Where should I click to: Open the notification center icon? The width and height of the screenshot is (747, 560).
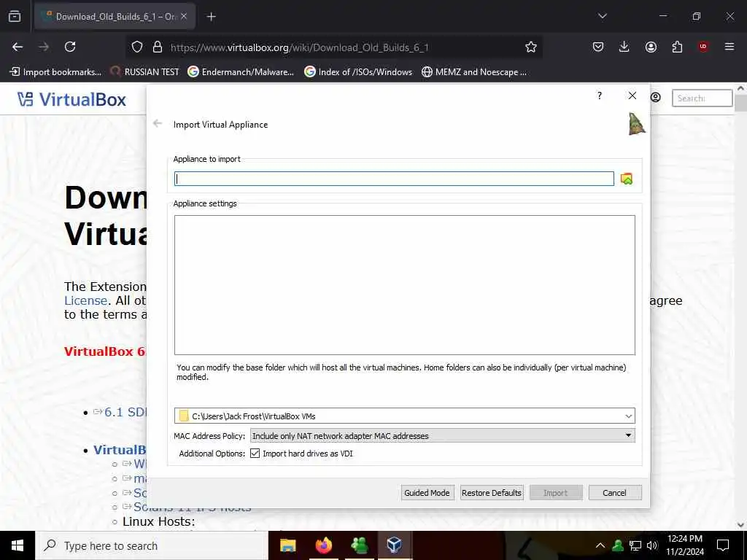coord(723,545)
